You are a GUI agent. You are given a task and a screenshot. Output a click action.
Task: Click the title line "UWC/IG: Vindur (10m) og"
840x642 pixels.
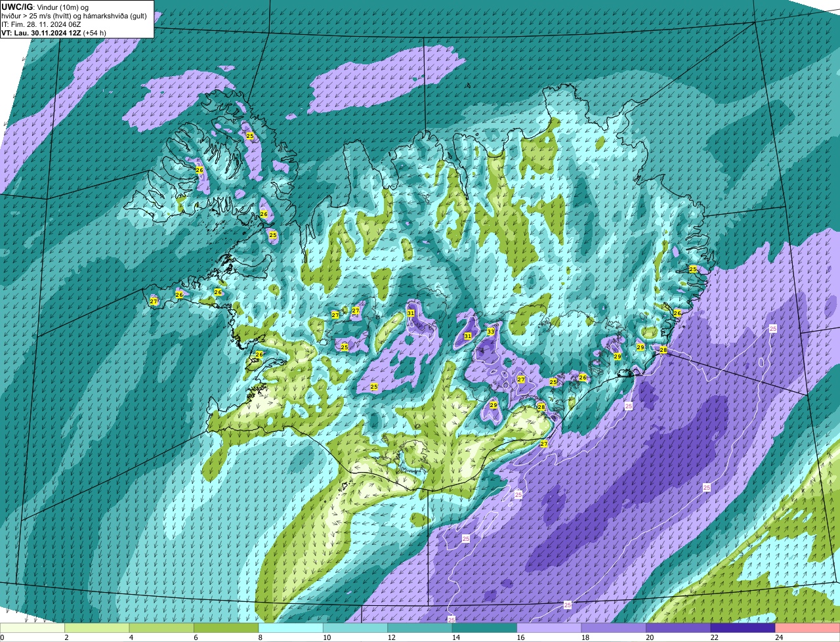click(x=45, y=7)
